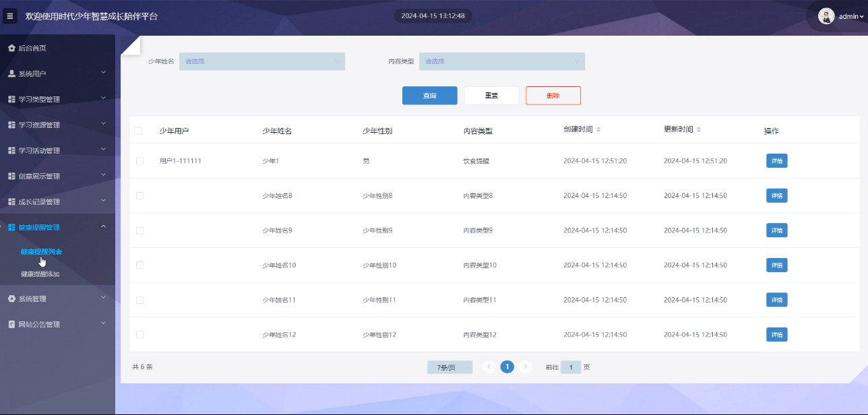Open 健康提醒添加 submenu item
The width and height of the screenshot is (868, 415).
(x=40, y=274)
